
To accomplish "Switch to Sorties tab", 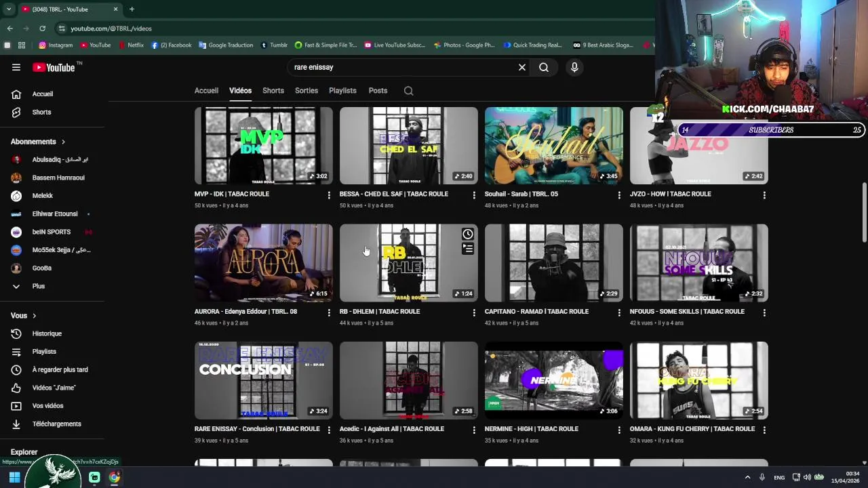I will pos(307,91).
